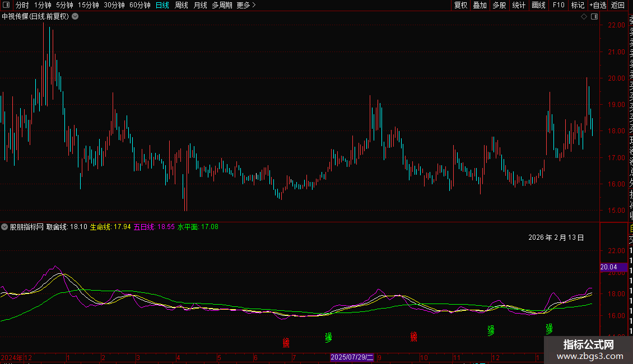Open the stock name dropdown beside 中视传媒
The height and width of the screenshot is (364, 633).
(x=76, y=17)
